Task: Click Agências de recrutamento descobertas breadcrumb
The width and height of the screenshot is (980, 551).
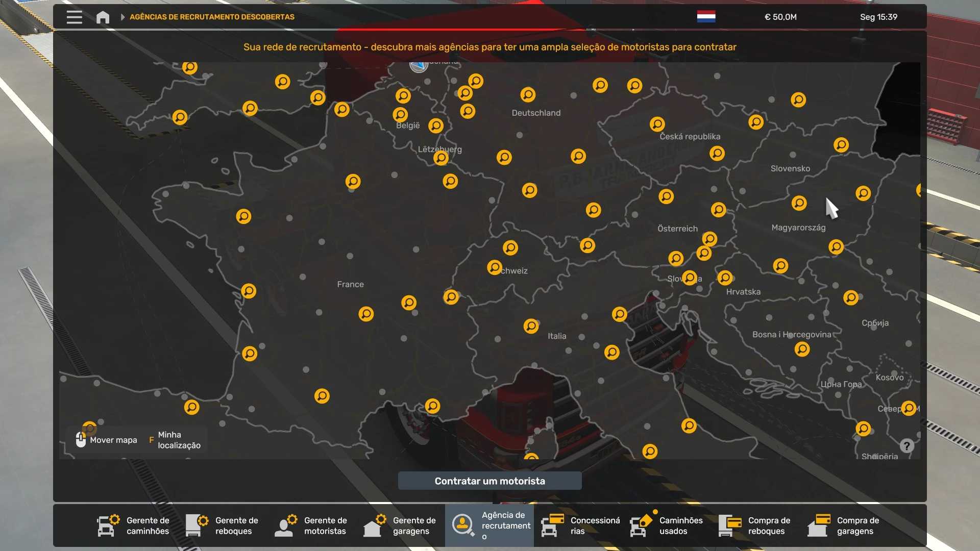Action: 212,17
